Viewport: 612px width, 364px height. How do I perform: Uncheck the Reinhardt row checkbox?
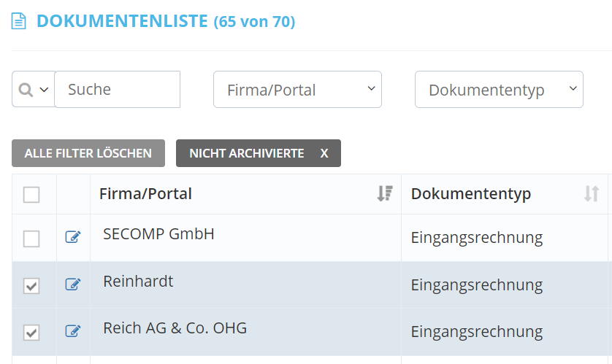pyautogui.click(x=31, y=286)
